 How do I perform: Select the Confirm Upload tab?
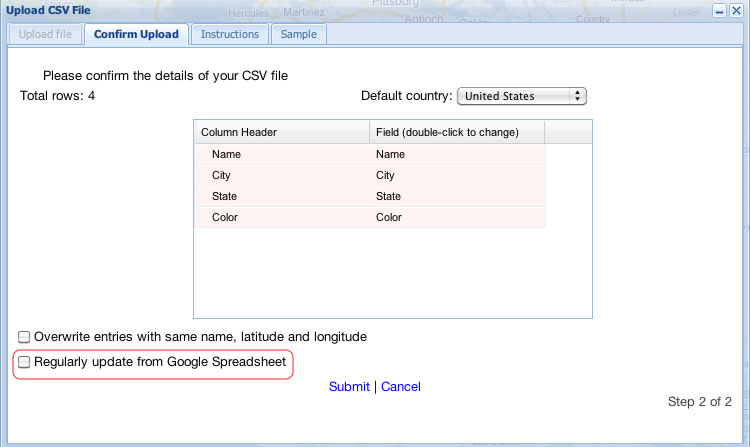[x=136, y=34]
